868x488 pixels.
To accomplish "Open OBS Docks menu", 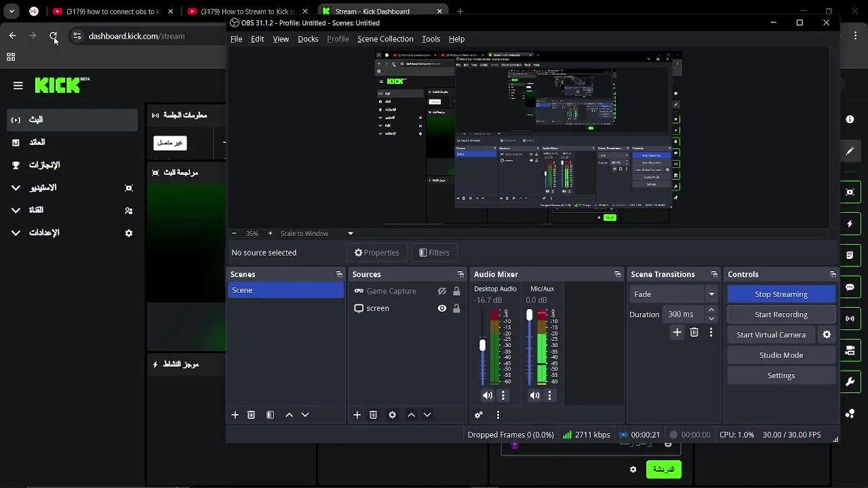I will (308, 39).
